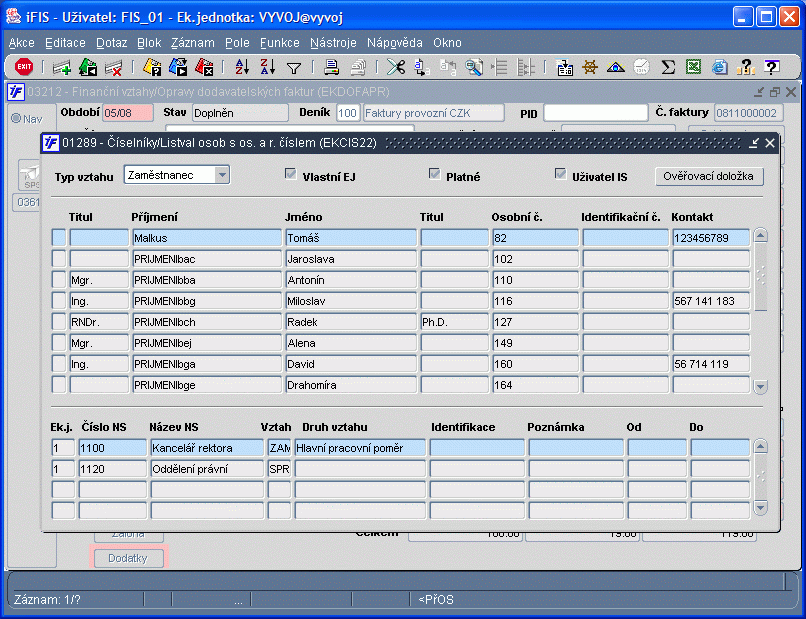Image resolution: width=806 pixels, height=619 pixels.
Task: Click the printer icon in toolbar
Action: click(331, 67)
